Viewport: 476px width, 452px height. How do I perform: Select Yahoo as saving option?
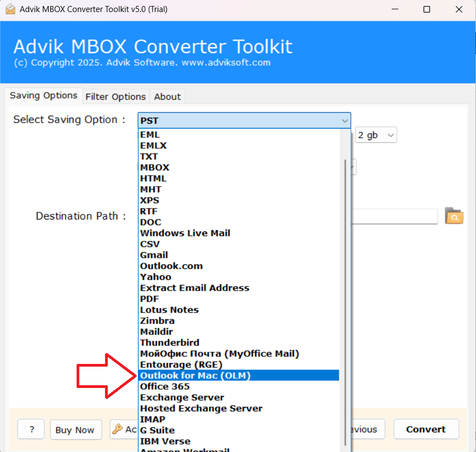click(239, 277)
